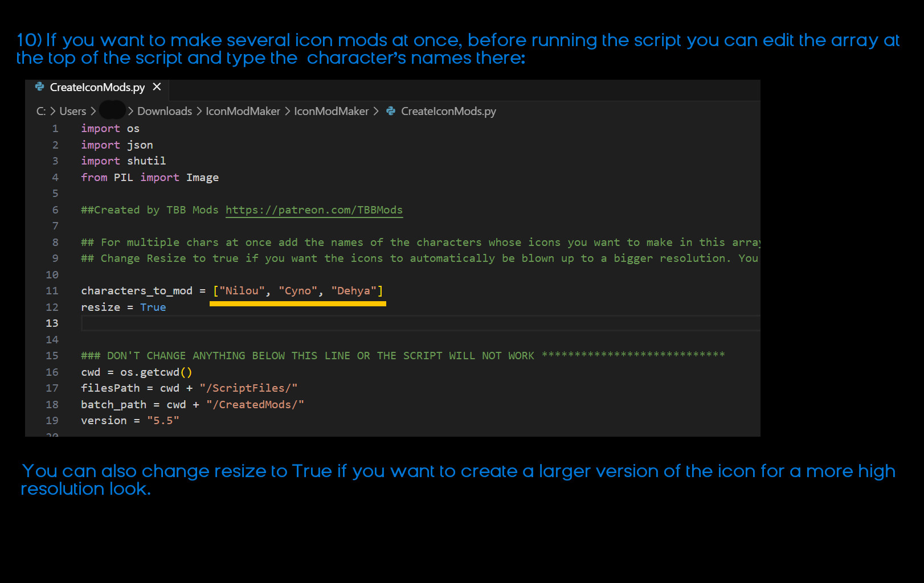Click the characters_to_mod variable name
924x583 pixels.
137,291
